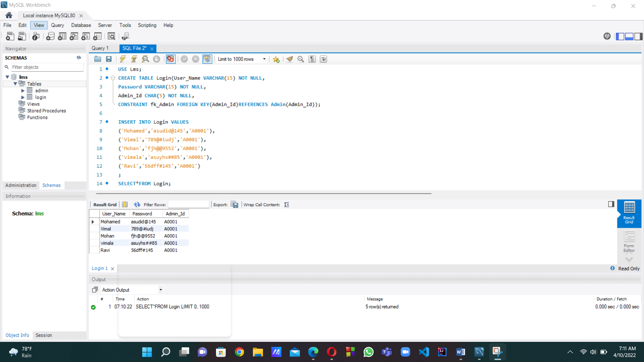
Task: Open the Action Output dropdown
Action: click(161, 290)
